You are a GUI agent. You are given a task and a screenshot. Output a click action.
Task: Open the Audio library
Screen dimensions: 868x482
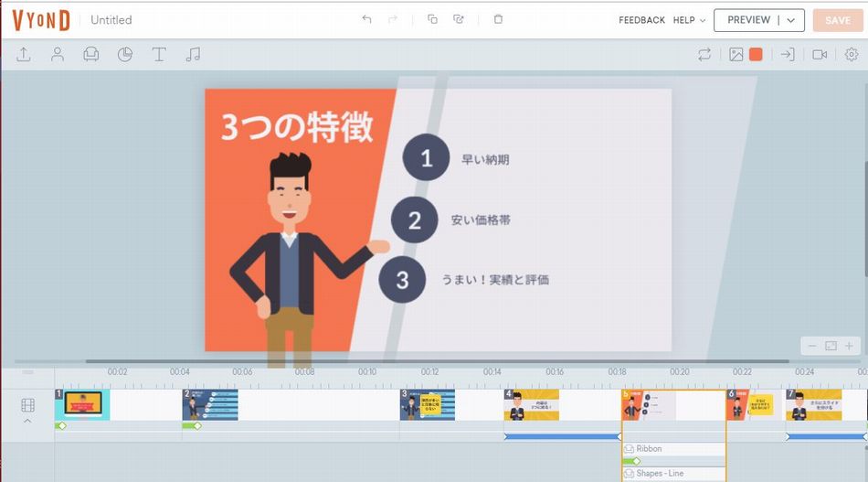coord(193,54)
